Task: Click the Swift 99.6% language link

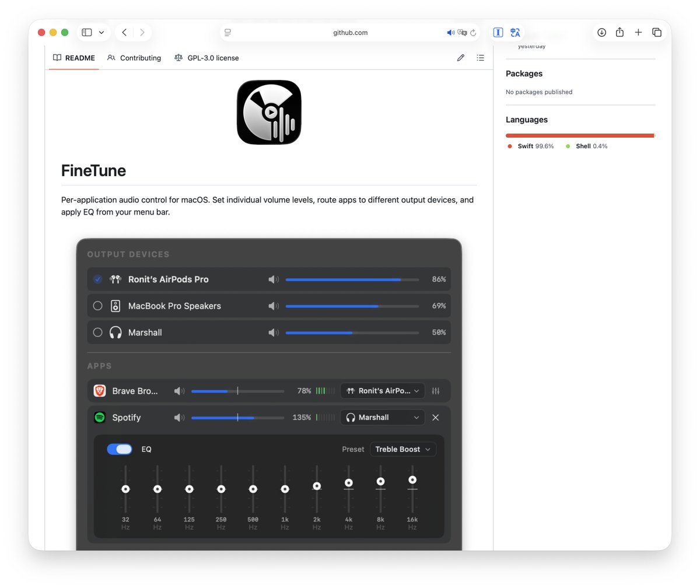Action: pos(531,146)
